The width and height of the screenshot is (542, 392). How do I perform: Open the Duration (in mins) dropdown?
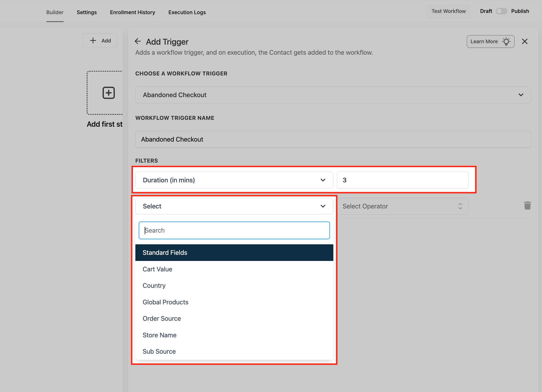click(234, 180)
